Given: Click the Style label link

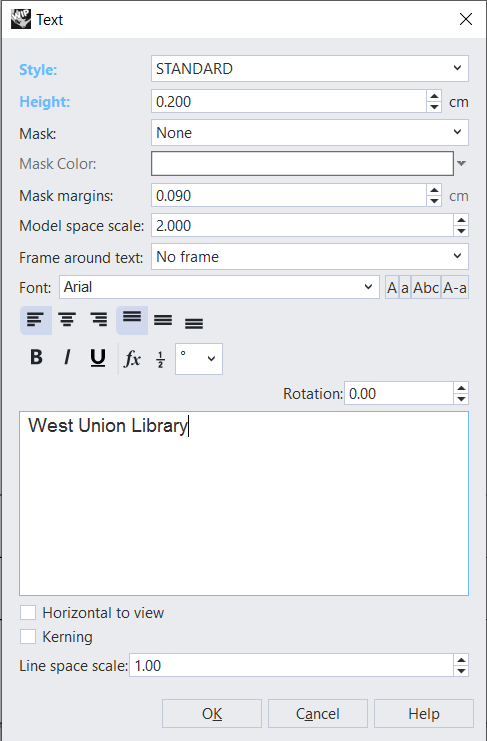Looking at the screenshot, I should click(x=38, y=69).
